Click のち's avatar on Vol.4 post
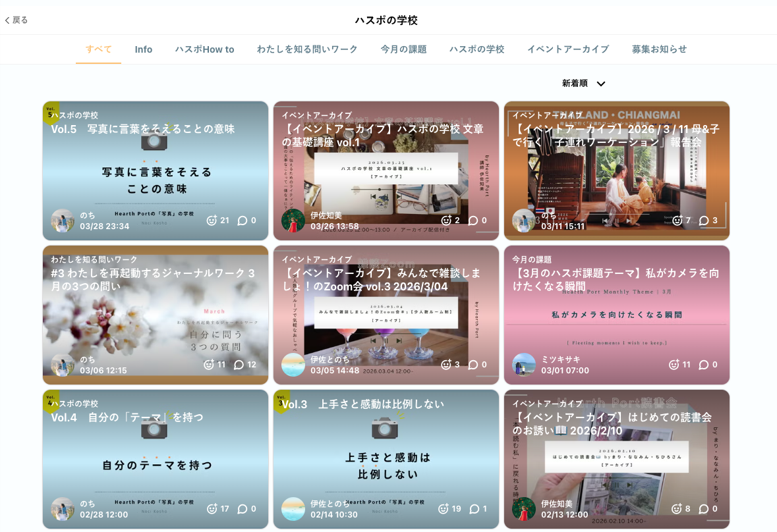Image resolution: width=777 pixels, height=532 pixels. (x=63, y=509)
